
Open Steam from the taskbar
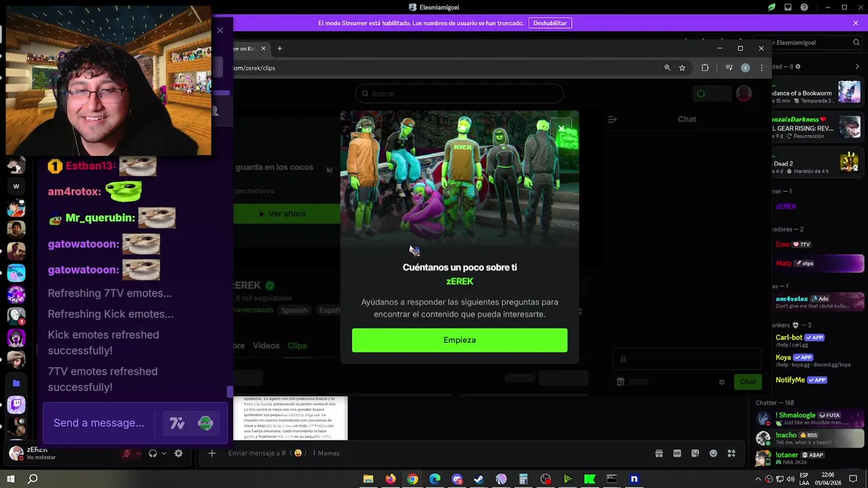pyautogui.click(x=479, y=479)
